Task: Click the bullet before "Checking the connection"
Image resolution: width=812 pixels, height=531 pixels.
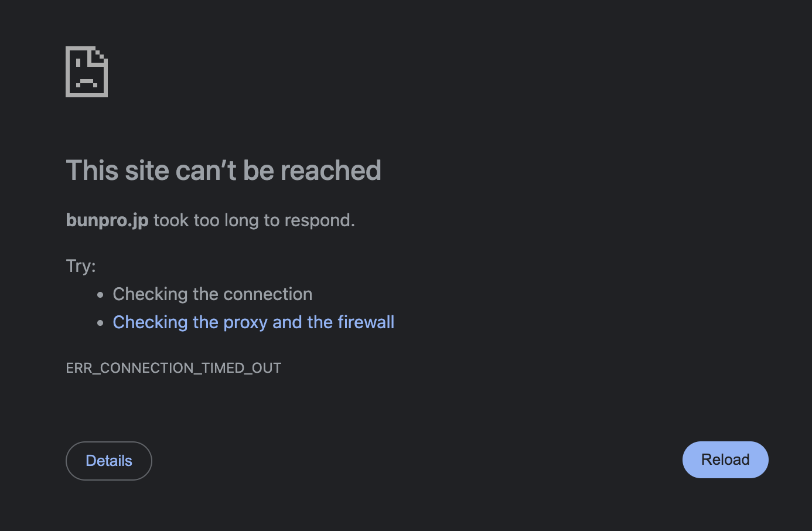Action: pyautogui.click(x=101, y=295)
